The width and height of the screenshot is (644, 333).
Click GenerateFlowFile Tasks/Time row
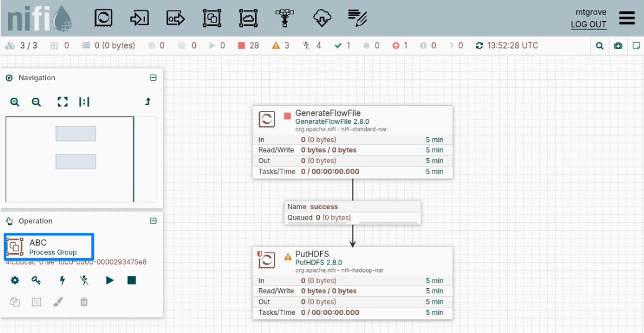click(x=352, y=171)
